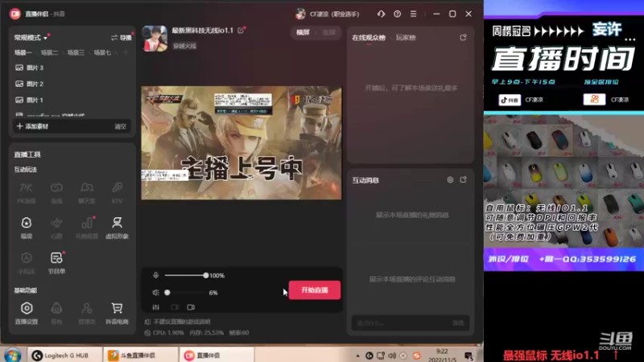Mute the microphone icon

tap(155, 275)
